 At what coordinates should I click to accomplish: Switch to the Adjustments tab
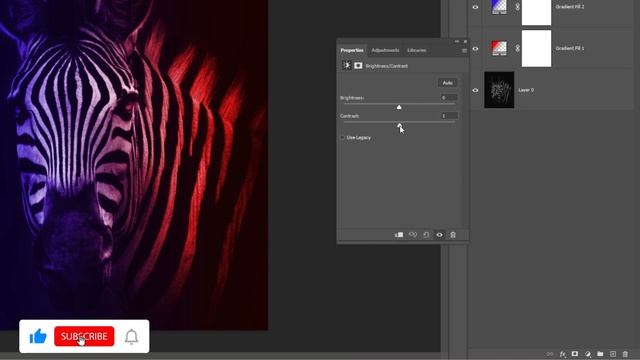pyautogui.click(x=385, y=50)
